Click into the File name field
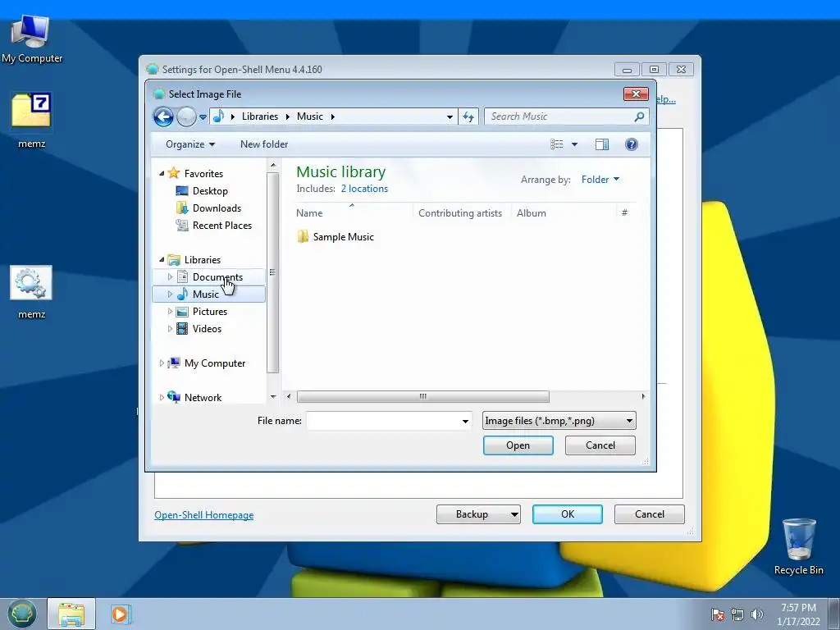This screenshot has height=630, width=840. (x=383, y=421)
